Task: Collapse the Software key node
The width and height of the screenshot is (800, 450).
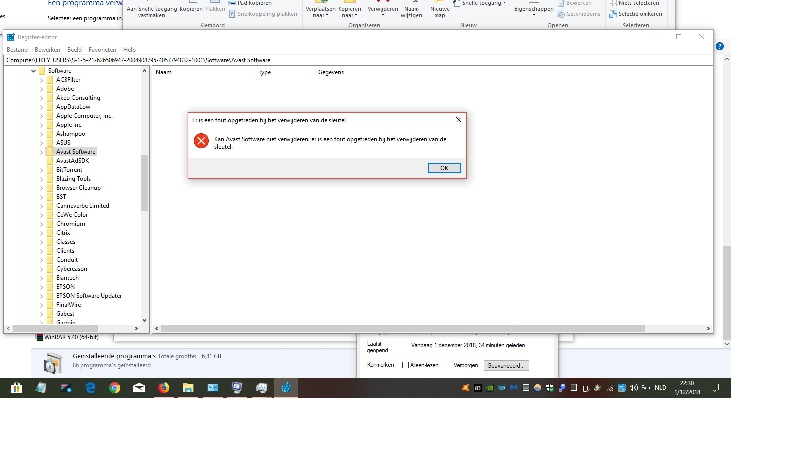Action: click(33, 71)
